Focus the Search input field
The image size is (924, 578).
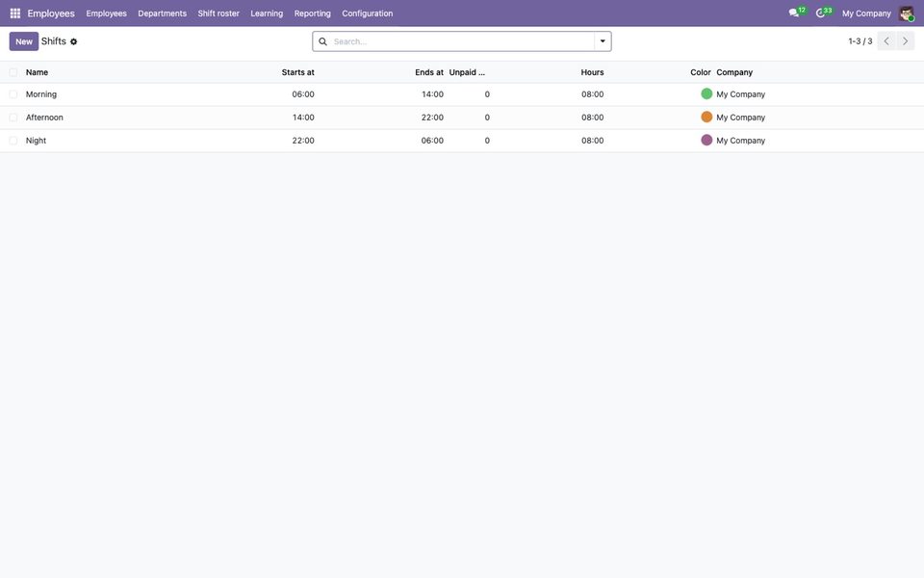coord(462,41)
